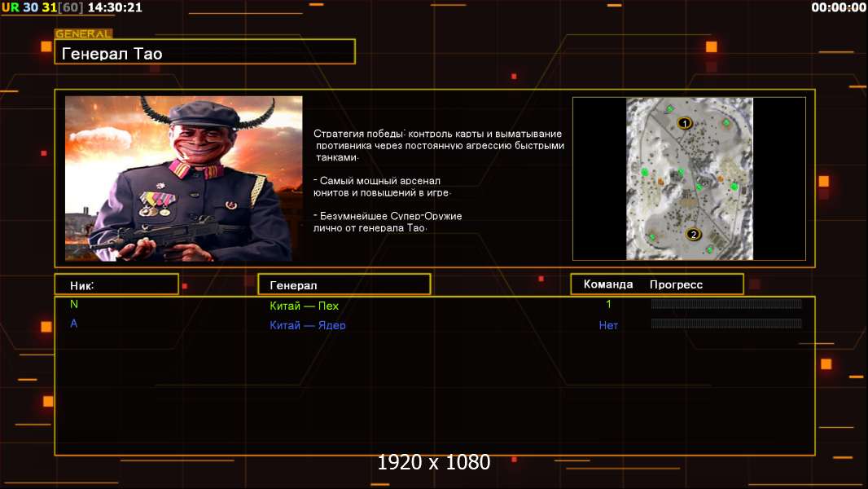Click the 'Генерал' column header
Screen dimensions: 868x489
344,284
